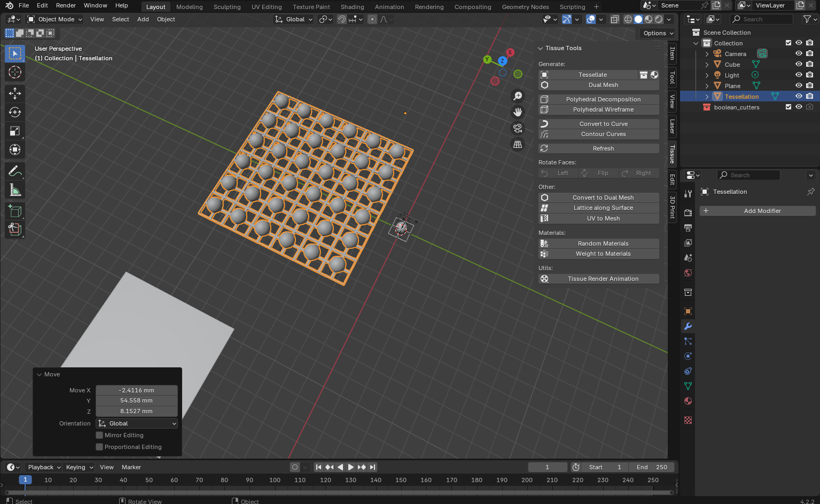820x504 pixels.
Task: Open Render properties tab icon
Action: [x=688, y=212]
